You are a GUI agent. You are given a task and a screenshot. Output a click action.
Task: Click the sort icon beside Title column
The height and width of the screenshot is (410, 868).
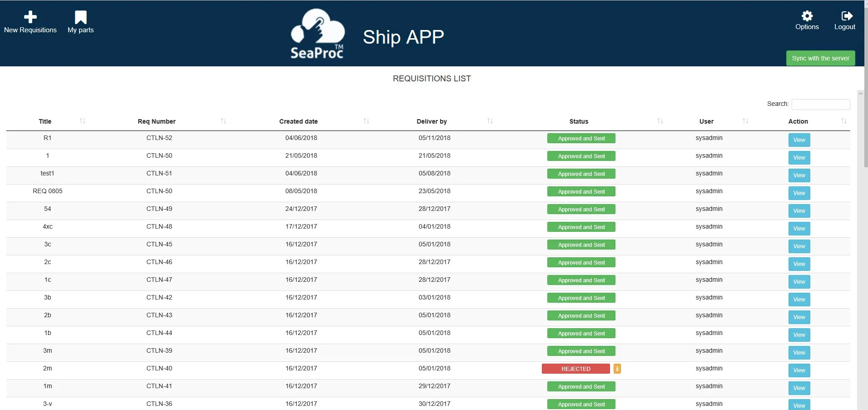click(83, 121)
